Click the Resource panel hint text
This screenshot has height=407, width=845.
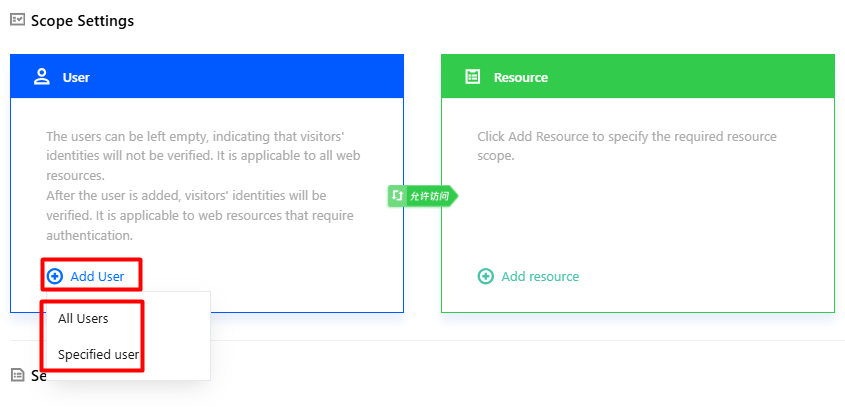click(x=627, y=146)
